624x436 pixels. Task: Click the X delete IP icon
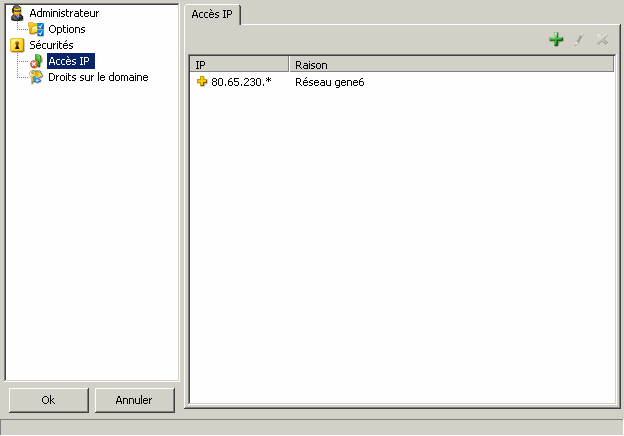click(602, 39)
